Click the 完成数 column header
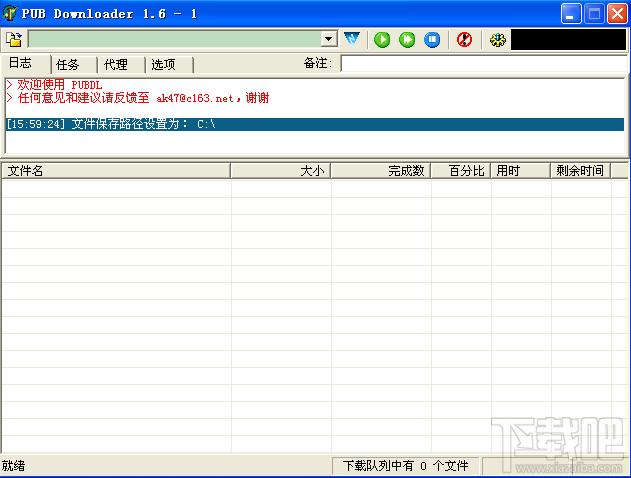The width and height of the screenshot is (631, 478). tap(381, 171)
